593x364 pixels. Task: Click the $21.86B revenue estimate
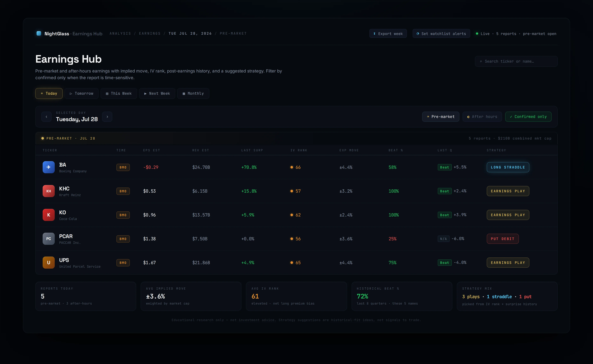(x=201, y=262)
